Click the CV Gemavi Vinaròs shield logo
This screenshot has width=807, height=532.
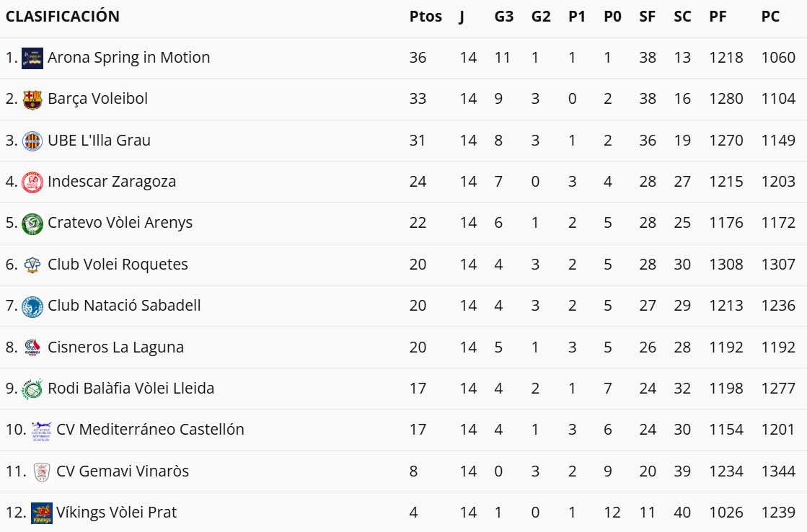point(42,471)
